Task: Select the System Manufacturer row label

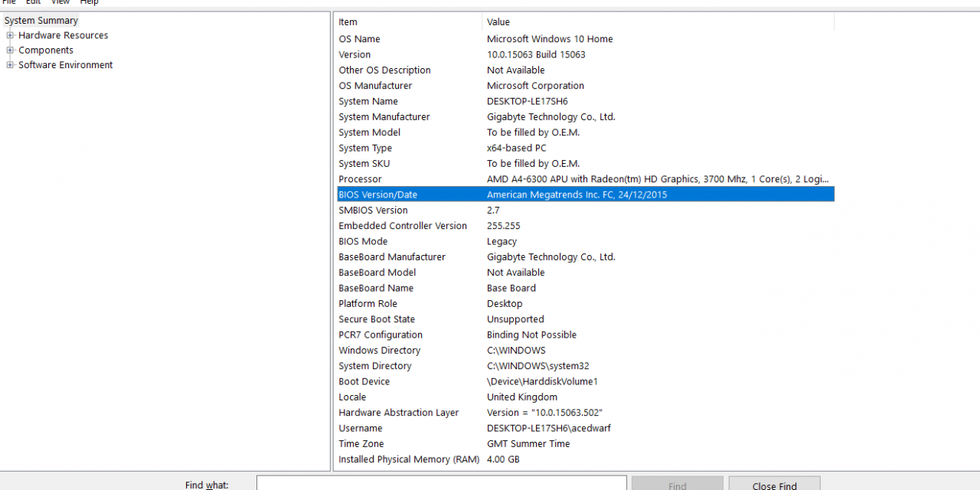Action: [384, 117]
